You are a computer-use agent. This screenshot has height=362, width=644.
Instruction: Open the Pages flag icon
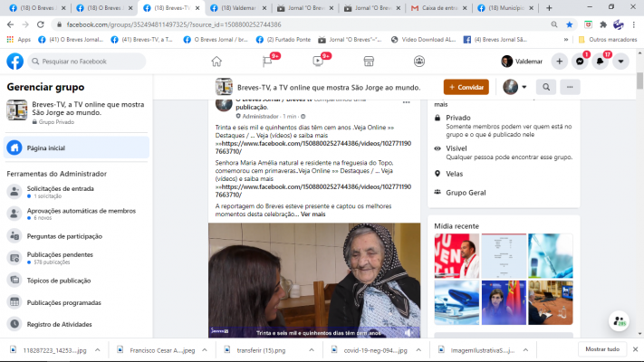pyautogui.click(x=267, y=62)
